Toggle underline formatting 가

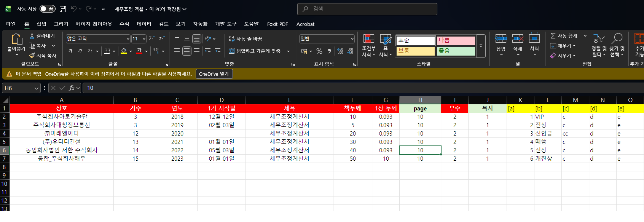click(90, 51)
